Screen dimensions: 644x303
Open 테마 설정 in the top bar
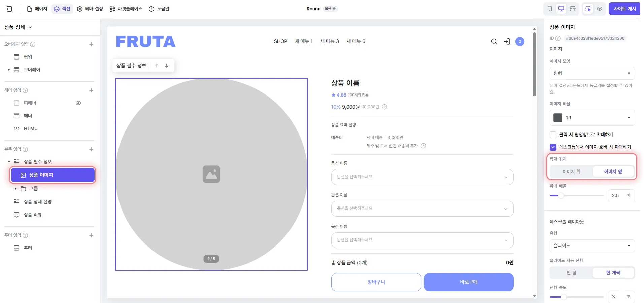[x=90, y=9]
